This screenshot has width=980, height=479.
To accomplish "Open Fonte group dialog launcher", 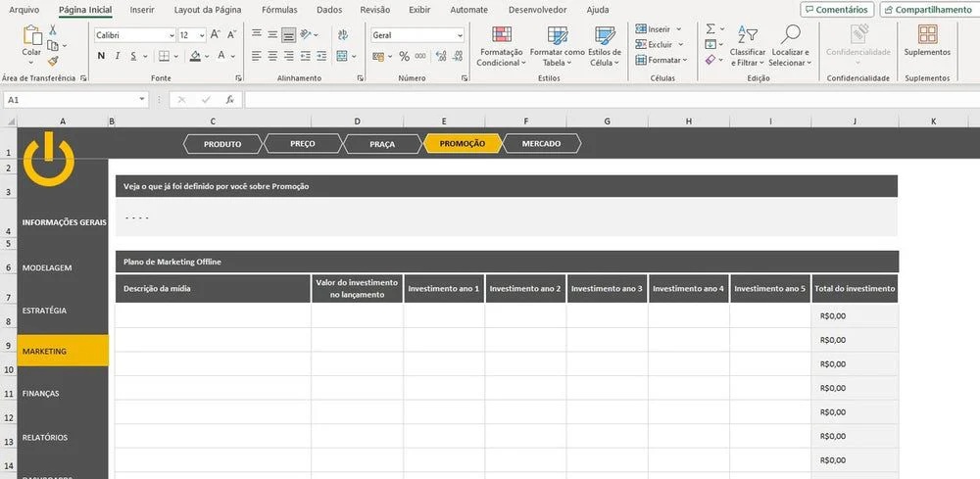I will point(238,78).
